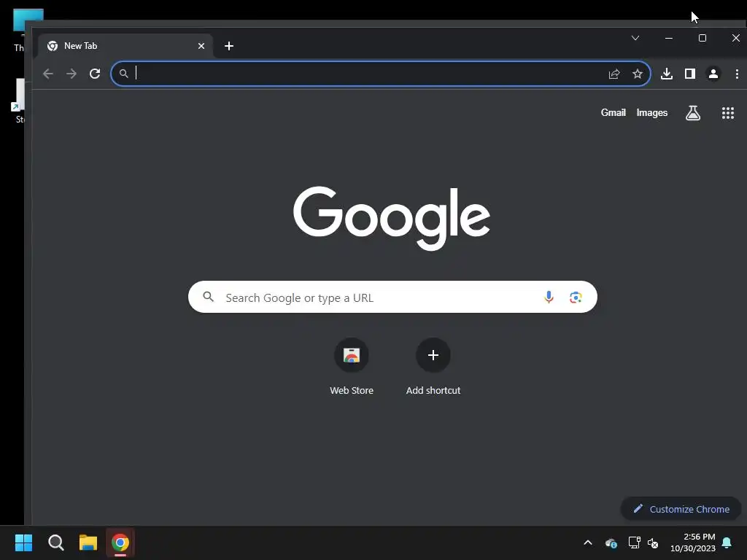This screenshot has height=560, width=747.
Task: Click the Chrome taskbar icon
Action: (x=120, y=542)
